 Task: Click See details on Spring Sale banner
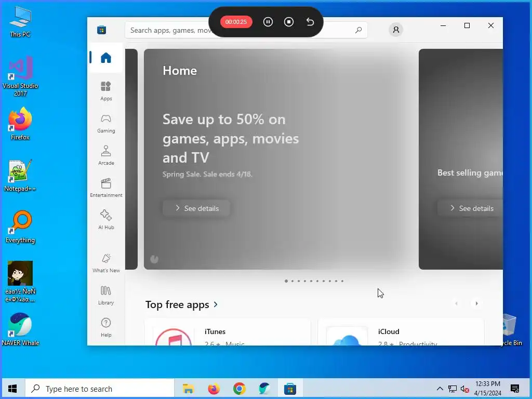tap(196, 208)
